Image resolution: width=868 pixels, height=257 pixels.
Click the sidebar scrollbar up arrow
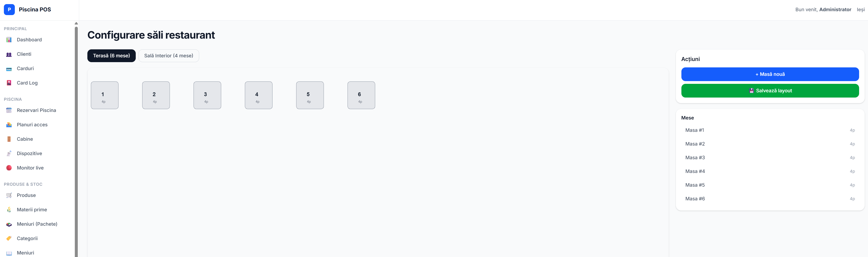point(76,23)
